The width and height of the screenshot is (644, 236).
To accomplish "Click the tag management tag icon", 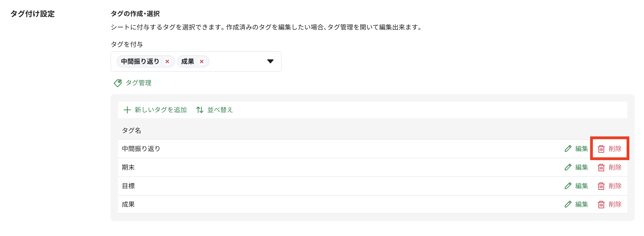I will 118,83.
